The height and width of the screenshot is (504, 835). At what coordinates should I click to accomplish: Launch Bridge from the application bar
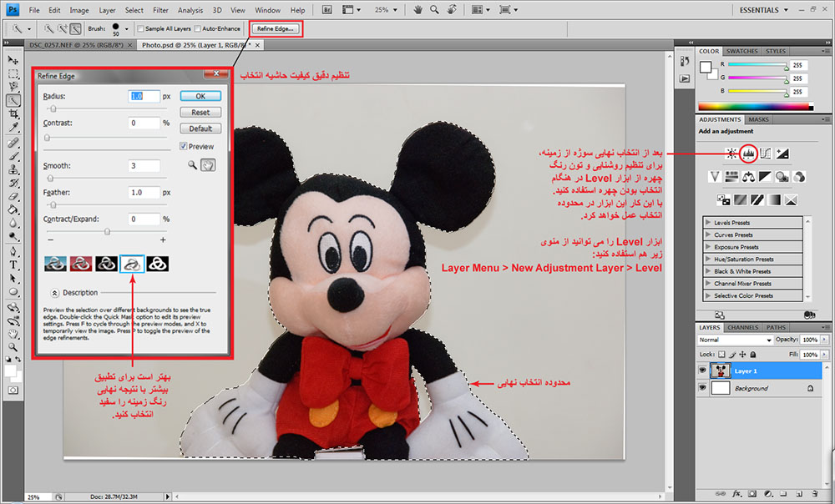pyautogui.click(x=327, y=9)
